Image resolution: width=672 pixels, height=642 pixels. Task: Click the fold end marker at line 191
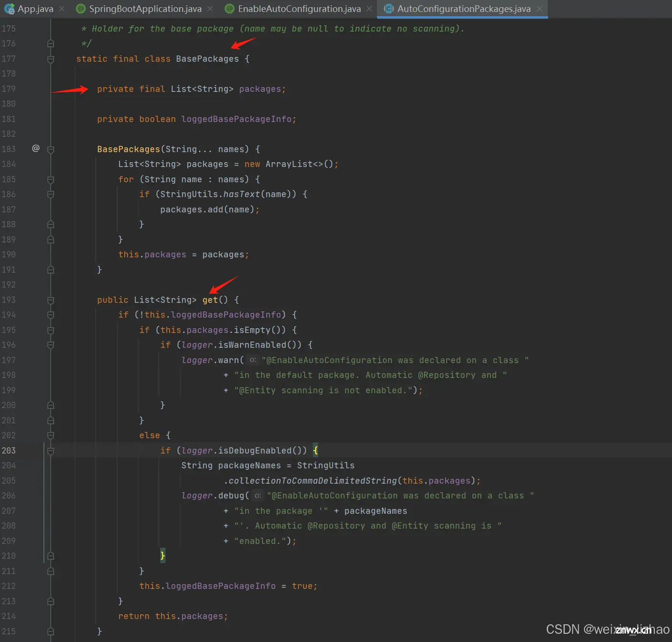[x=51, y=270]
